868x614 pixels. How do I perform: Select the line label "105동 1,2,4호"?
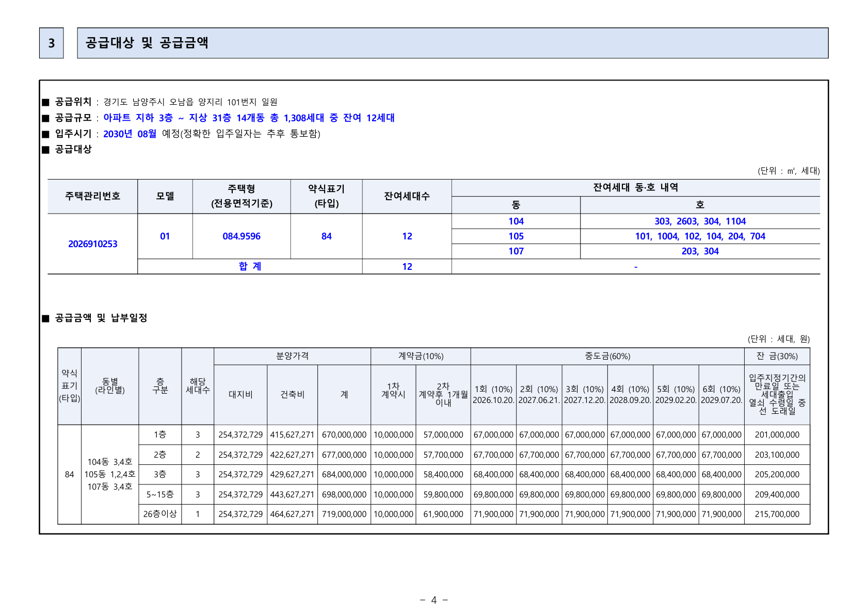[x=110, y=475]
